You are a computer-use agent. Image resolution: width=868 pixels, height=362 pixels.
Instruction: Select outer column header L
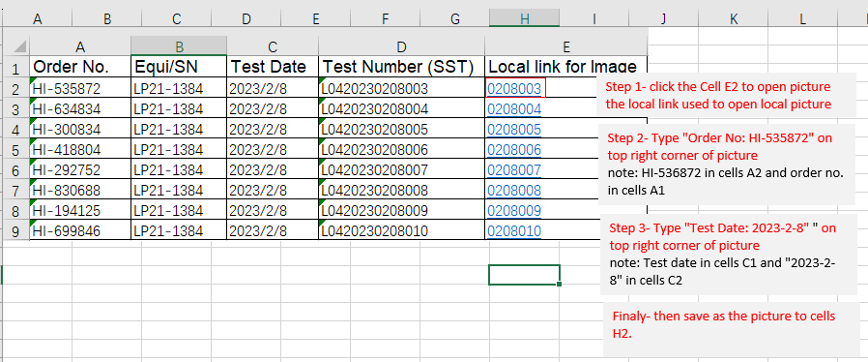pyautogui.click(x=802, y=18)
